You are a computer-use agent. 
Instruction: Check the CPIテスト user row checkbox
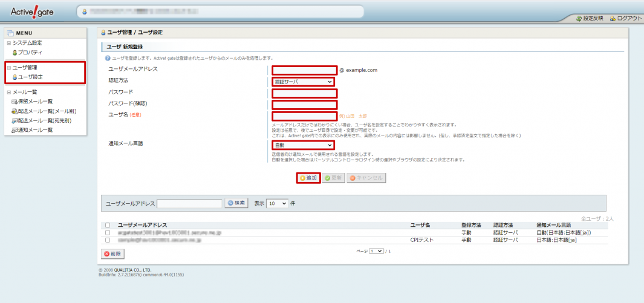(108, 240)
